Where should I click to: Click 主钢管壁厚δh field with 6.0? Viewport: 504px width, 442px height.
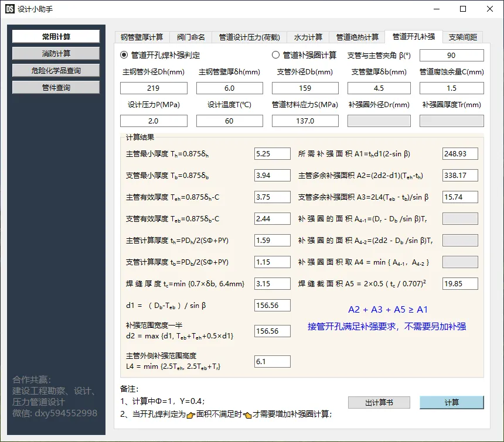[x=230, y=88]
